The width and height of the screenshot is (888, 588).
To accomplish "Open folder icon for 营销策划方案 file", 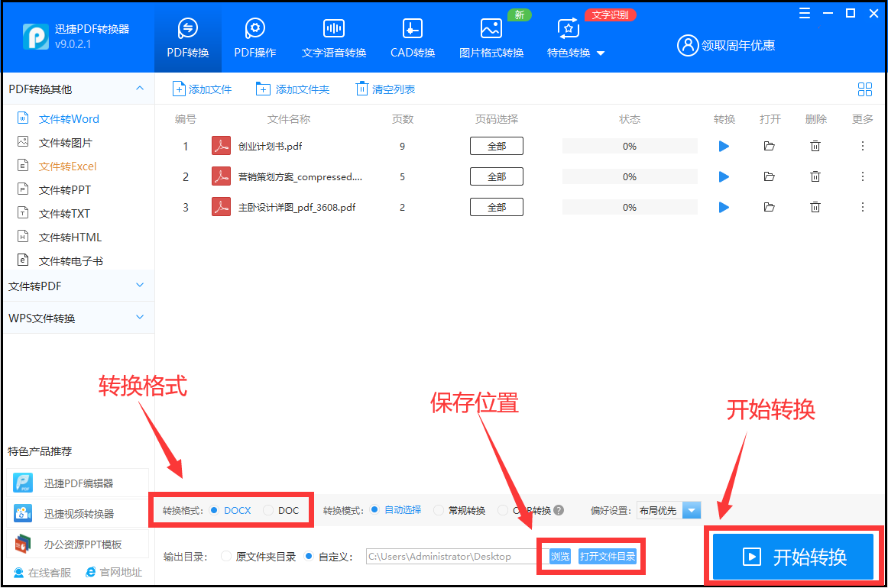I will coord(769,176).
